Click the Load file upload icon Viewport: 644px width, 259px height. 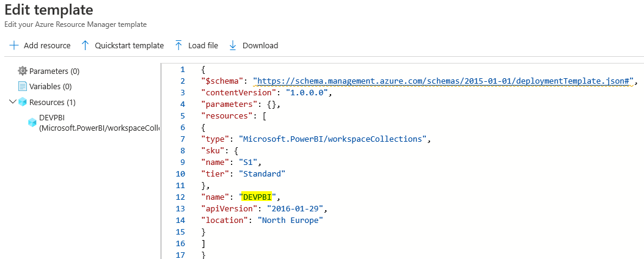tap(178, 46)
